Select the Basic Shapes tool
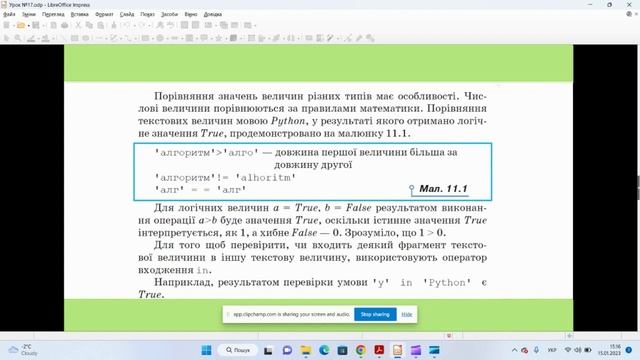The image size is (640, 360). point(146,38)
